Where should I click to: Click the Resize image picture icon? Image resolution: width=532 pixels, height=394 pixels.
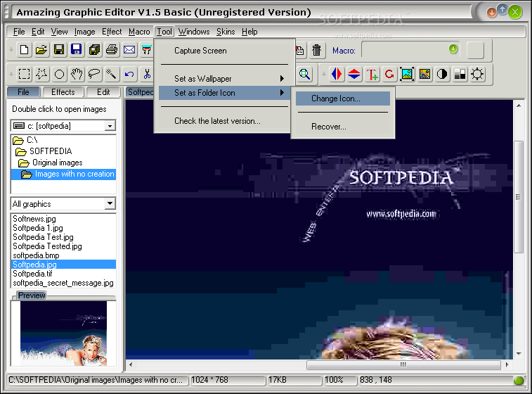407,74
